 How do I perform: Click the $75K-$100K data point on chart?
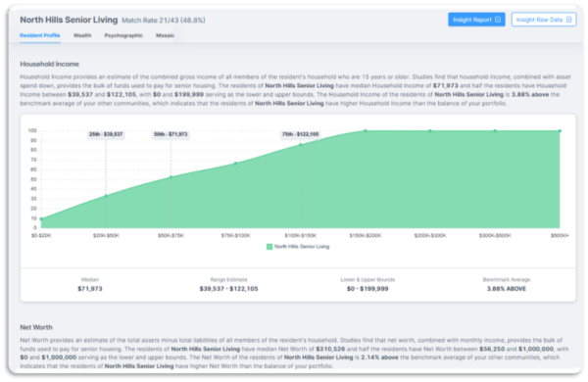point(235,164)
